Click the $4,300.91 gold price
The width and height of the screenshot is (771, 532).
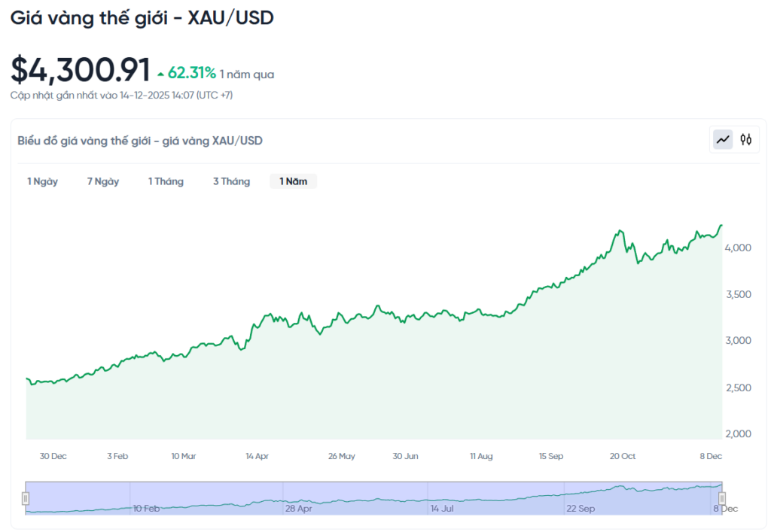[81, 70]
